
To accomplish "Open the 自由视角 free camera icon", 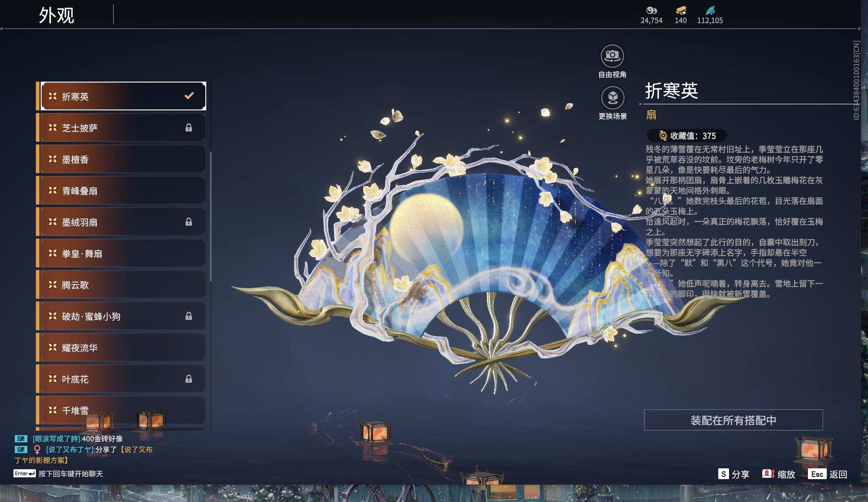I will [x=612, y=56].
